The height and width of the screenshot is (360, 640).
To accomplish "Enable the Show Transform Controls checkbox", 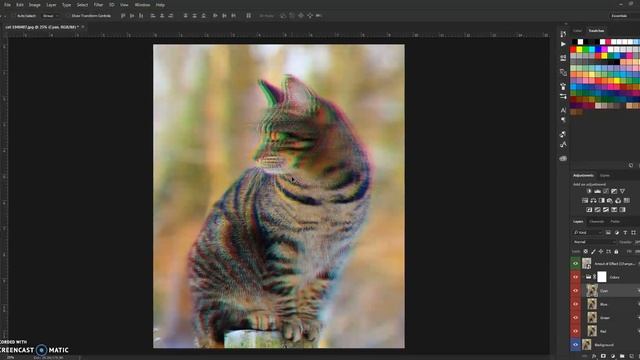I will tap(68, 16).
